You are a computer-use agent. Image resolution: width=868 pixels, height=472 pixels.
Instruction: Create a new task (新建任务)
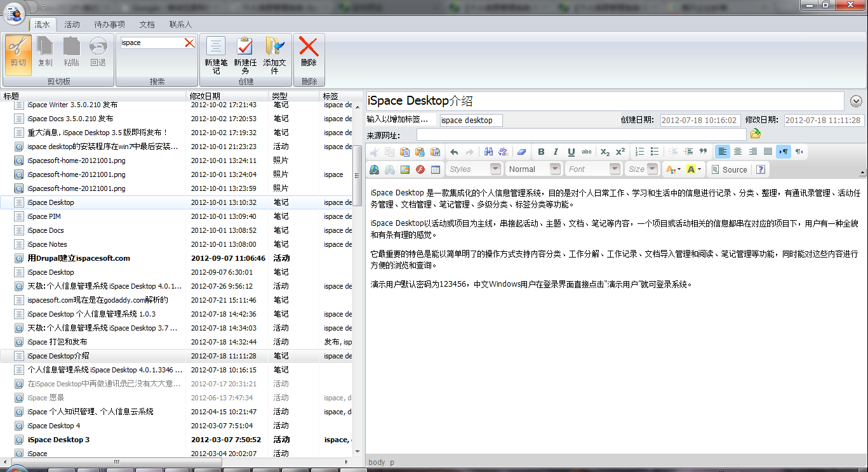point(245,55)
